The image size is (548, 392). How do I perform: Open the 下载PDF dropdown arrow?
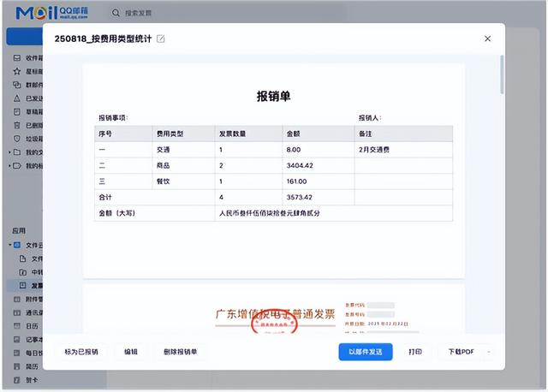click(x=489, y=352)
